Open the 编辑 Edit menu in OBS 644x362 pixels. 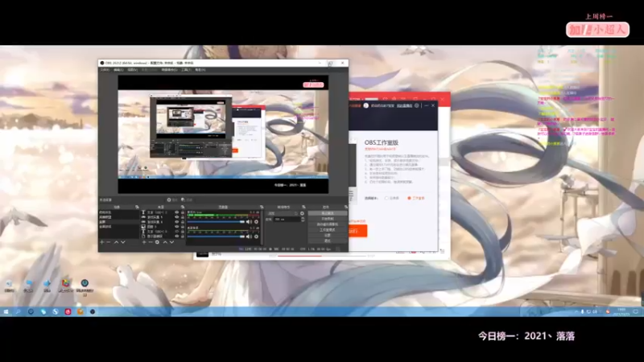(x=118, y=70)
